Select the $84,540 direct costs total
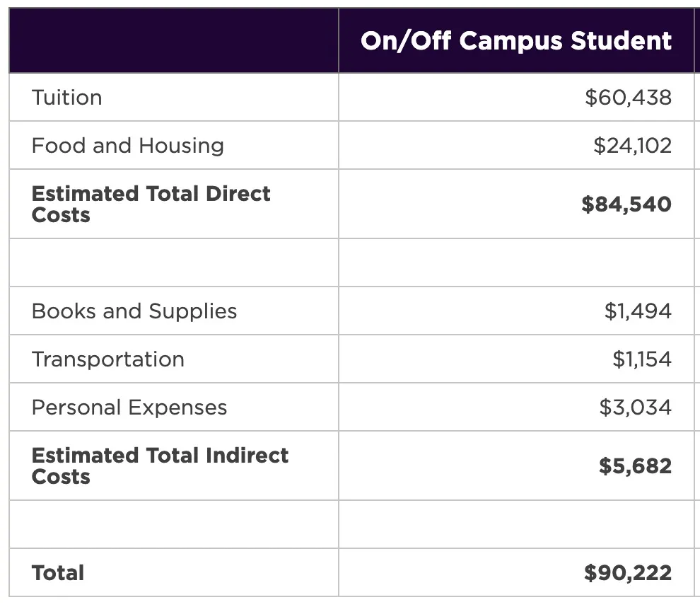The width and height of the screenshot is (700, 607). [626, 204]
